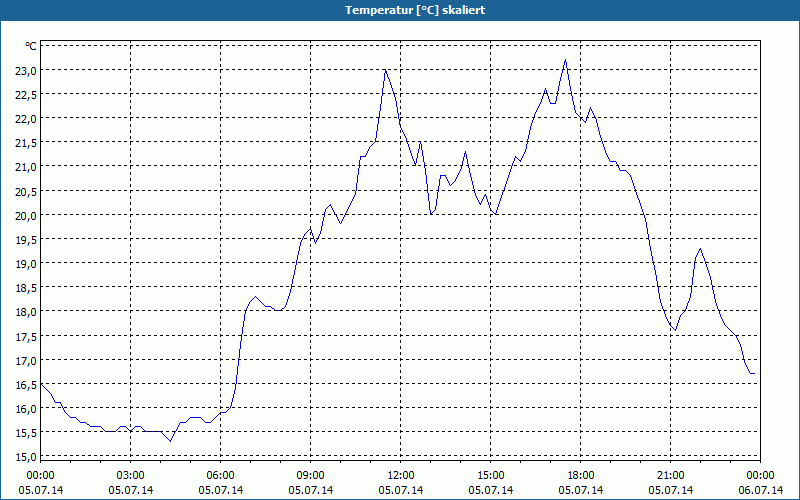Click the 21:00 time axis label
This screenshot has height=500, width=800.
coord(670,476)
